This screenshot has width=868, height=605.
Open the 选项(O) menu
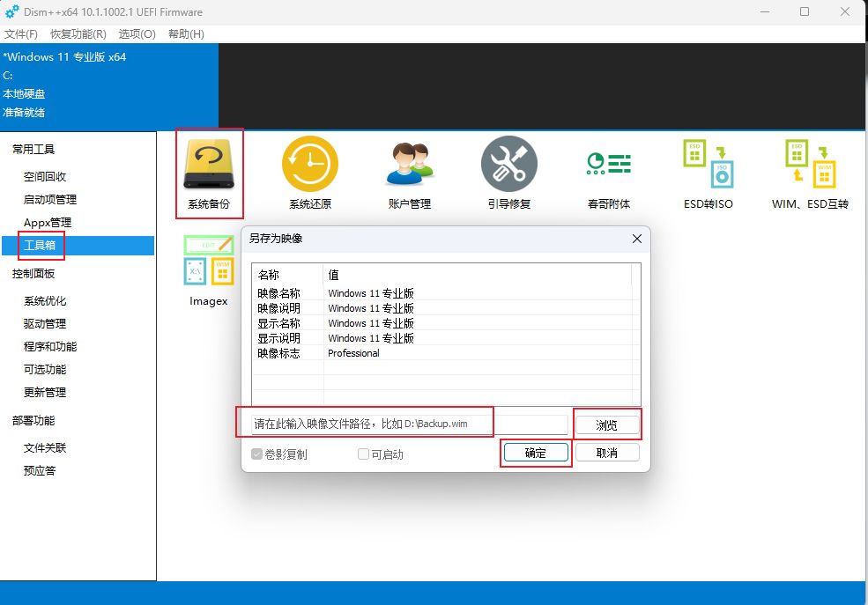[137, 33]
